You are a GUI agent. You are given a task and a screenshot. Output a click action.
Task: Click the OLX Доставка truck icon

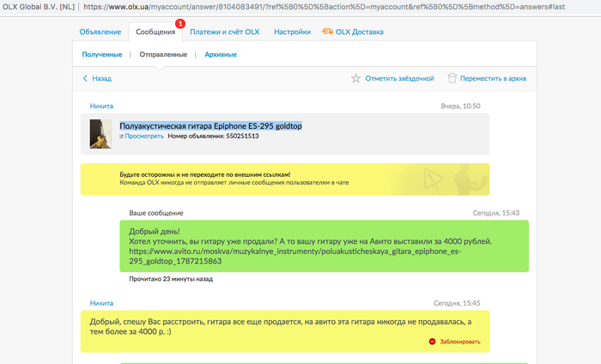tap(327, 32)
